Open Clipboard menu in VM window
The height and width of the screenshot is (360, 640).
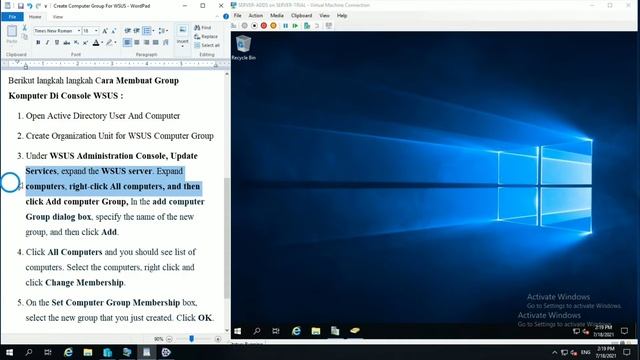302,16
